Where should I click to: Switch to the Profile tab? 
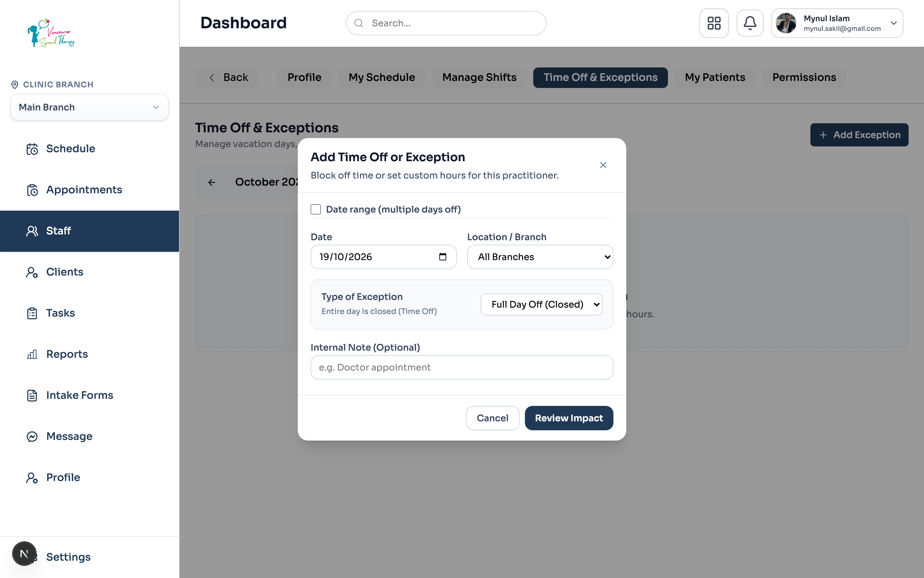coord(304,78)
